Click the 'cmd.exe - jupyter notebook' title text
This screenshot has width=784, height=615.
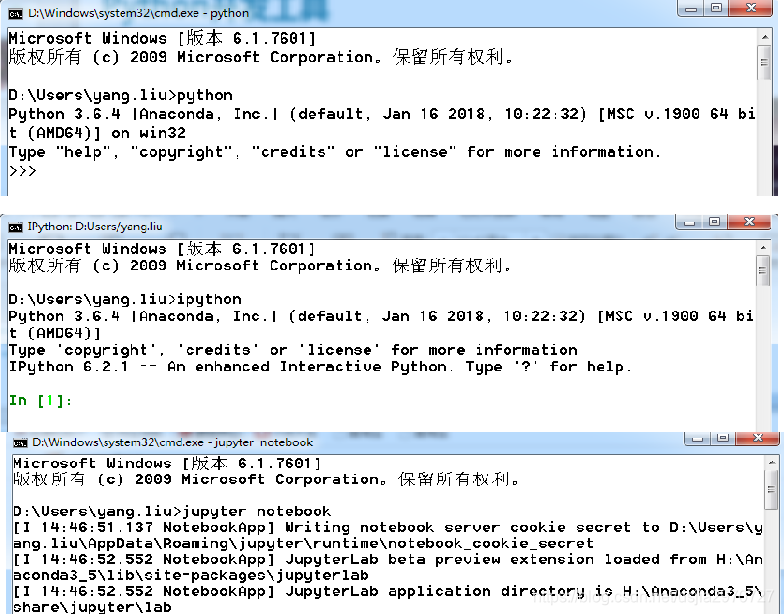pos(172,442)
